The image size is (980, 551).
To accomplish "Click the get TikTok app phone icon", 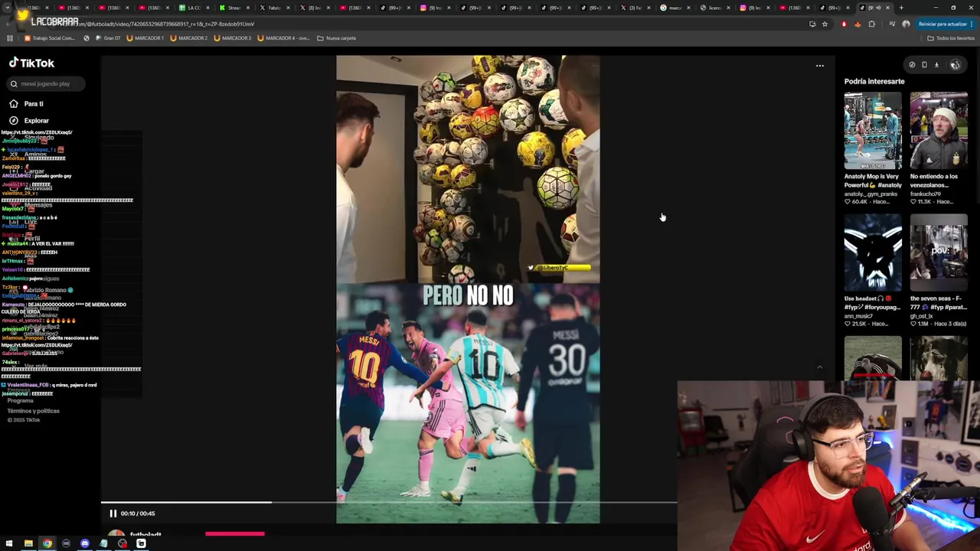I will click(x=924, y=65).
